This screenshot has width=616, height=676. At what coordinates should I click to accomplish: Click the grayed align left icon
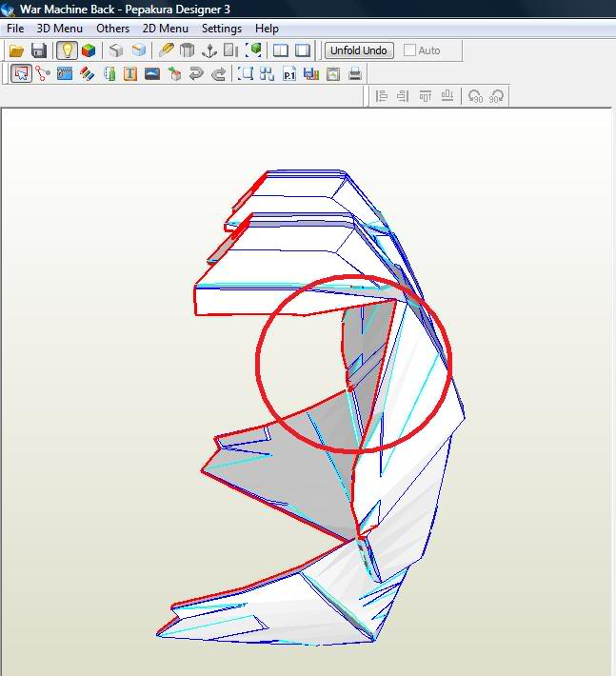pyautogui.click(x=382, y=96)
